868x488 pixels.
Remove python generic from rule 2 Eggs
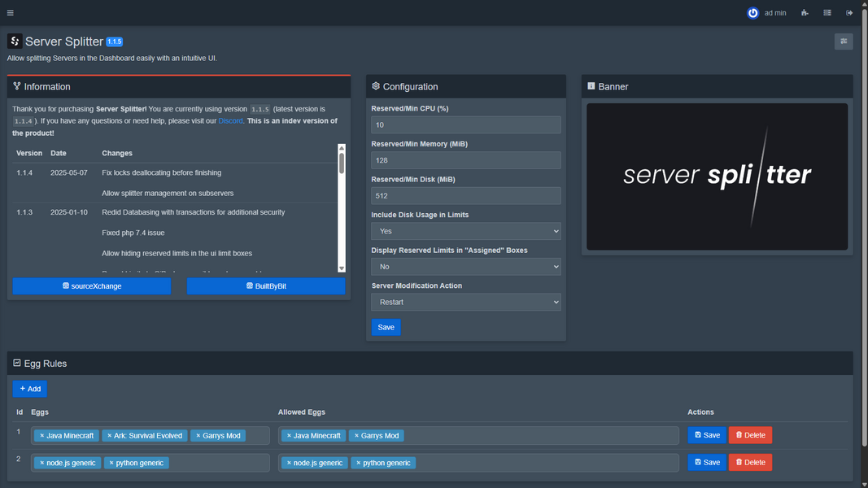coord(111,463)
